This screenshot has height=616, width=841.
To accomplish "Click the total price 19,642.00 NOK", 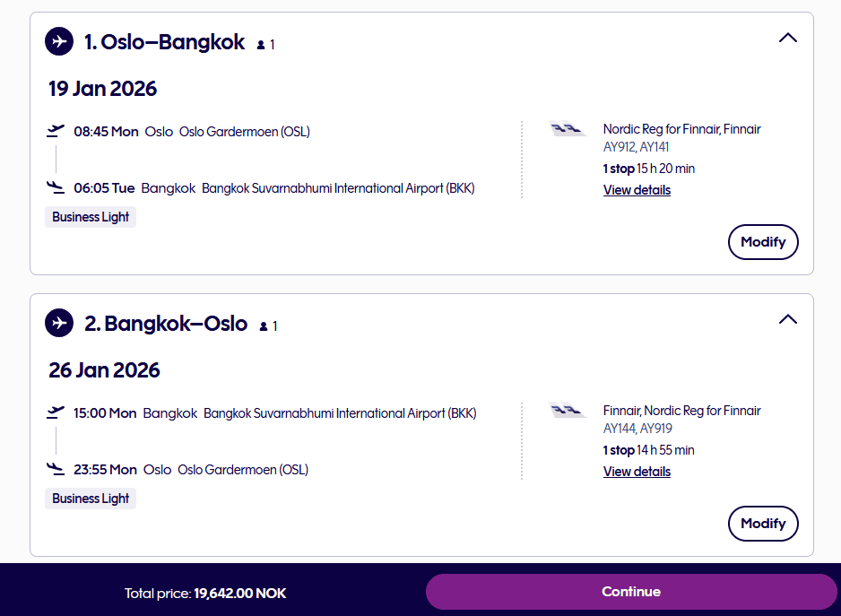I will (x=239, y=594).
